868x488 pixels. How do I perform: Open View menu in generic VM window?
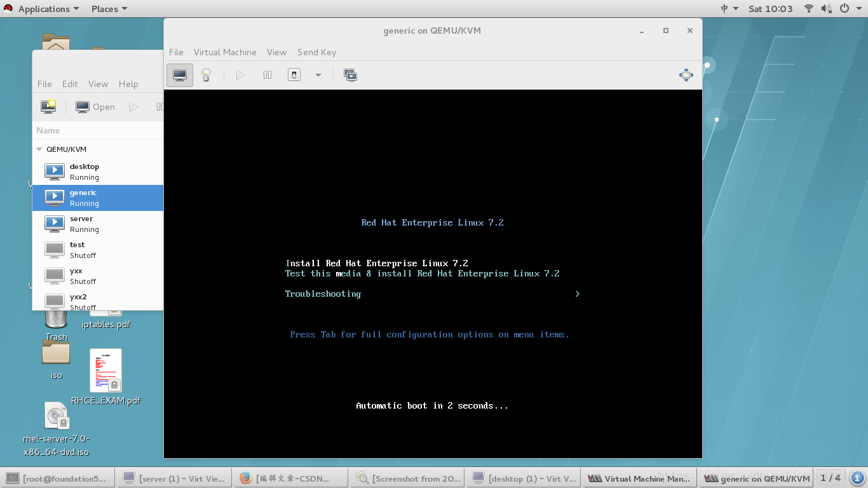[x=276, y=52]
